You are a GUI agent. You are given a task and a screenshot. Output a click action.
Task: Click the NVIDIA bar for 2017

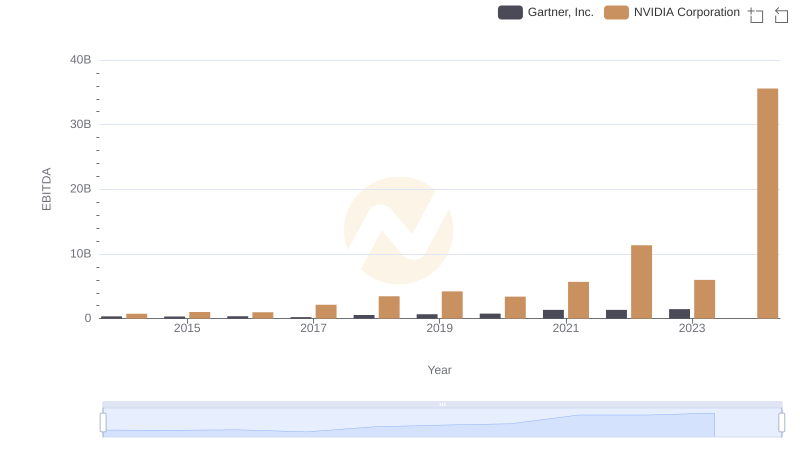pos(326,312)
